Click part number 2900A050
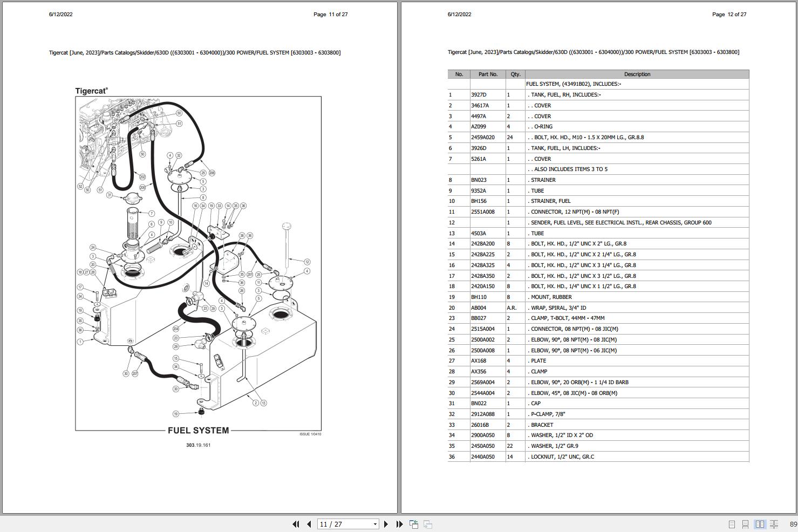Image resolution: width=798 pixels, height=532 pixels. (x=483, y=435)
